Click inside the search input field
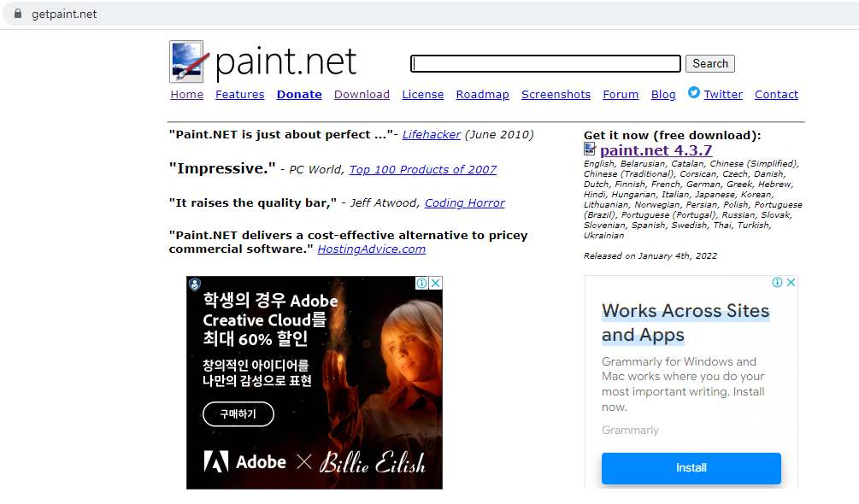Viewport: 859px width, 504px height. click(544, 62)
